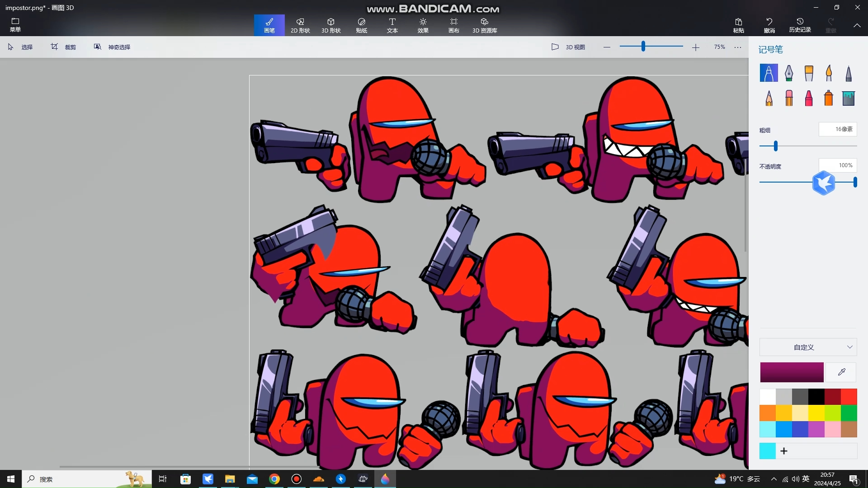Click the 75% zoom value
868x488 pixels.
click(x=719, y=47)
